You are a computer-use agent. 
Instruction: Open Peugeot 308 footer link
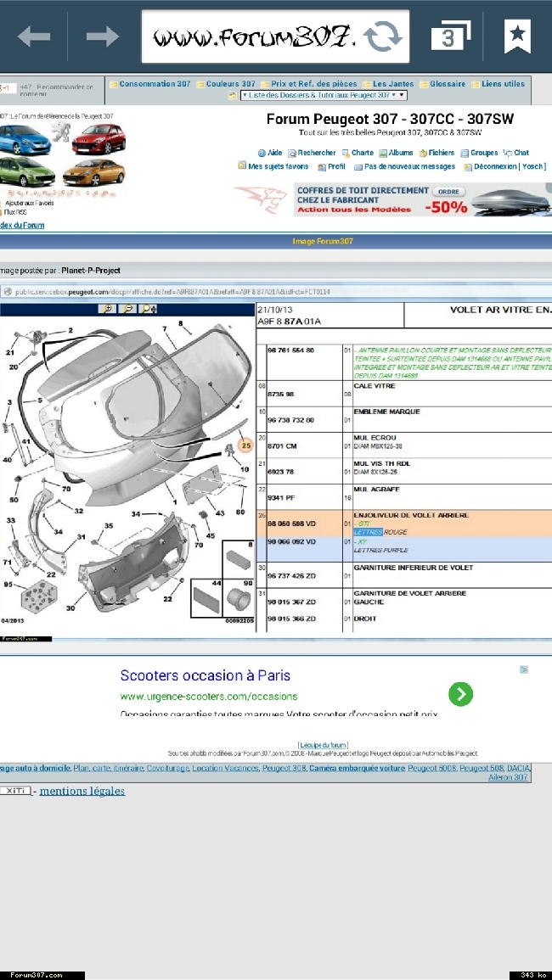(x=284, y=768)
